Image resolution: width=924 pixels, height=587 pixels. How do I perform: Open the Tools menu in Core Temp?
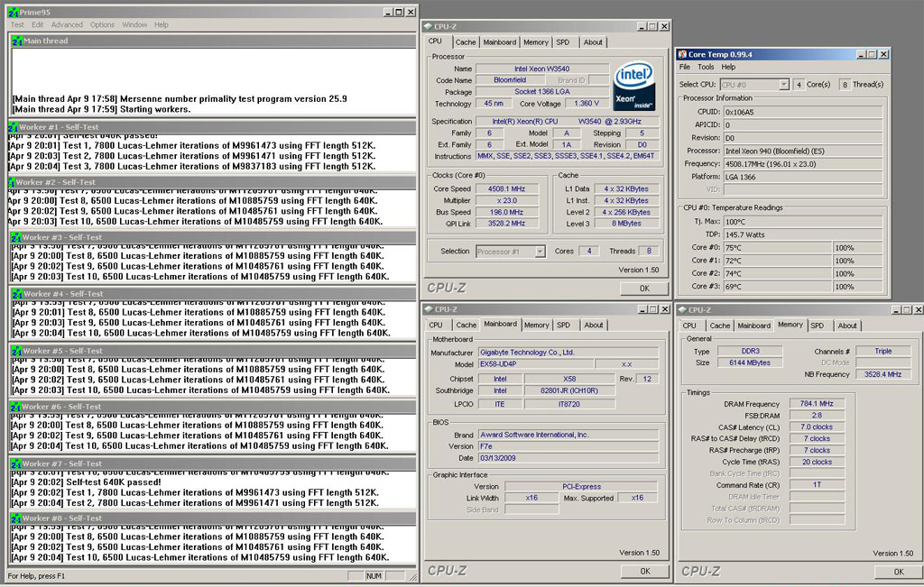[706, 67]
